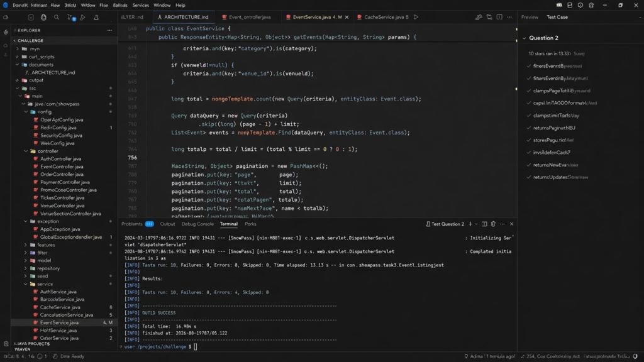The height and width of the screenshot is (362, 644).
Task: Collapse the config folder
Action: [x=26, y=112]
